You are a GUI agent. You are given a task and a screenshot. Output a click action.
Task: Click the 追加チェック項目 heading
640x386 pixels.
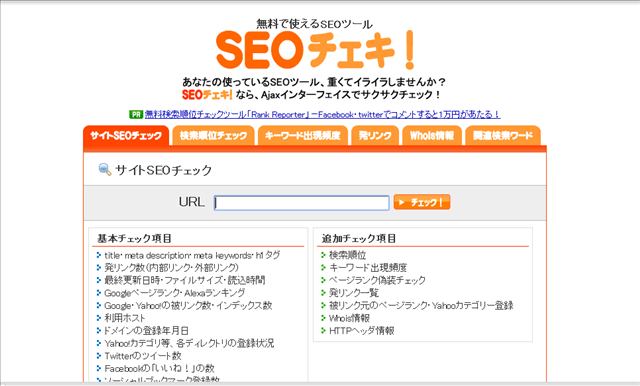[359, 239]
